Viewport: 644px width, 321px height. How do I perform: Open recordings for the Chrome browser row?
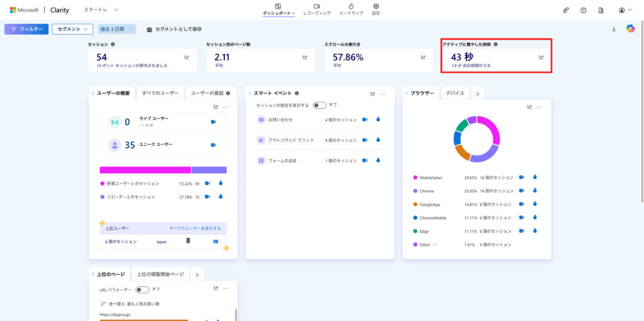tap(521, 191)
